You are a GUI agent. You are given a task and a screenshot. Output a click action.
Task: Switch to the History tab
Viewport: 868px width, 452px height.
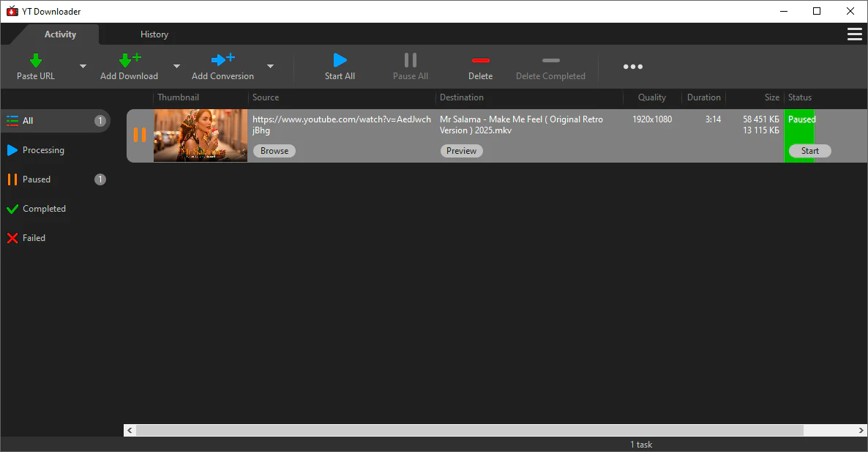pyautogui.click(x=154, y=34)
